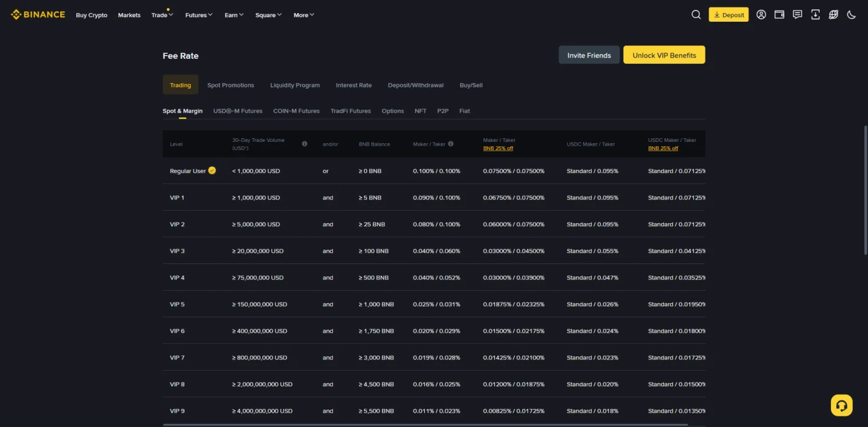Switch to Buy/Sell tab
868x427 pixels.
[x=471, y=85]
